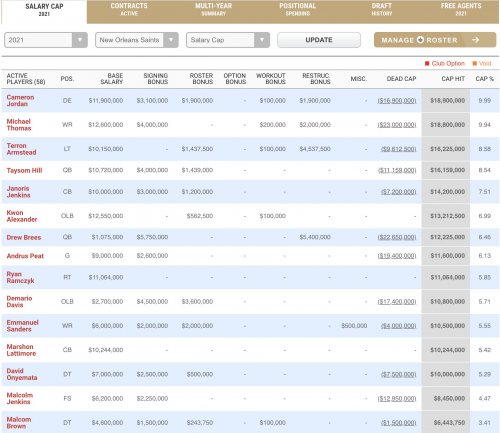500x433 pixels.
Task: Click David Onyemata dead cap ($7,500,000)
Action: [x=399, y=374]
